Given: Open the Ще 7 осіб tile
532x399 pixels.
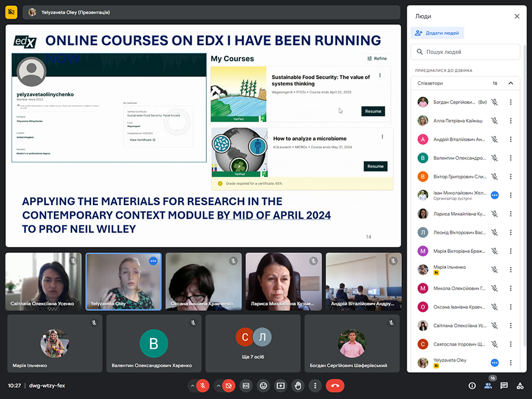Looking at the screenshot, I should (253, 343).
